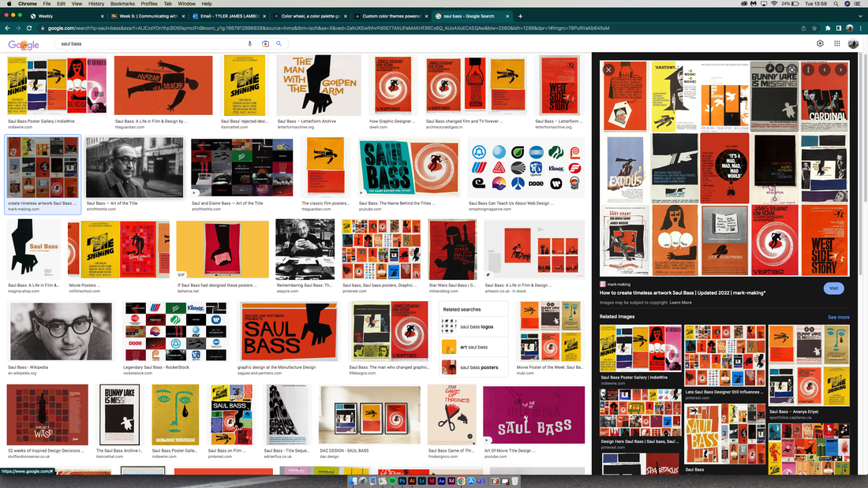
Task: Show next image in preview
Action: click(x=841, y=69)
